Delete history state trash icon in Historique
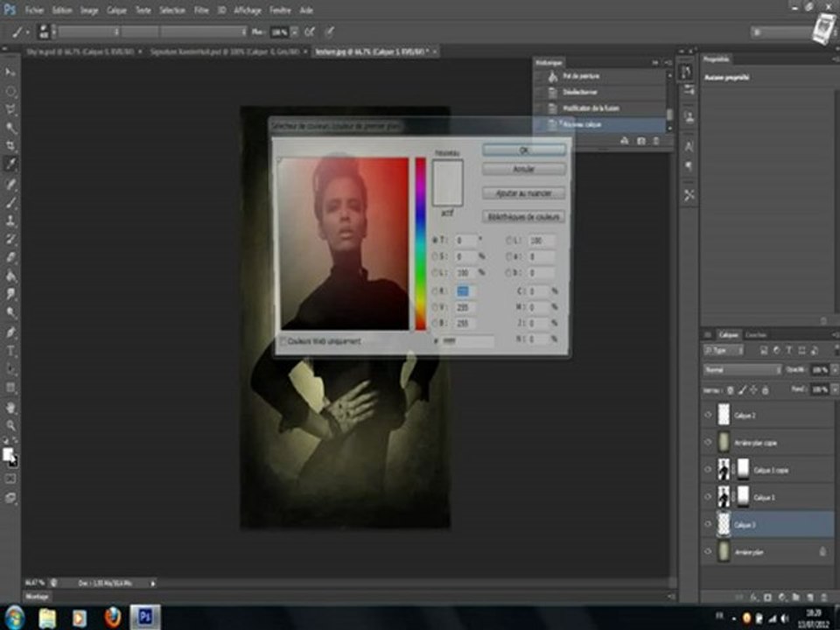This screenshot has height=630, width=840. pyautogui.click(x=656, y=141)
